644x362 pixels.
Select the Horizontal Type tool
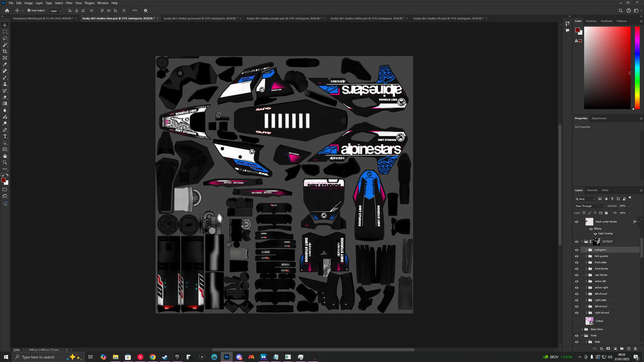tap(5, 136)
